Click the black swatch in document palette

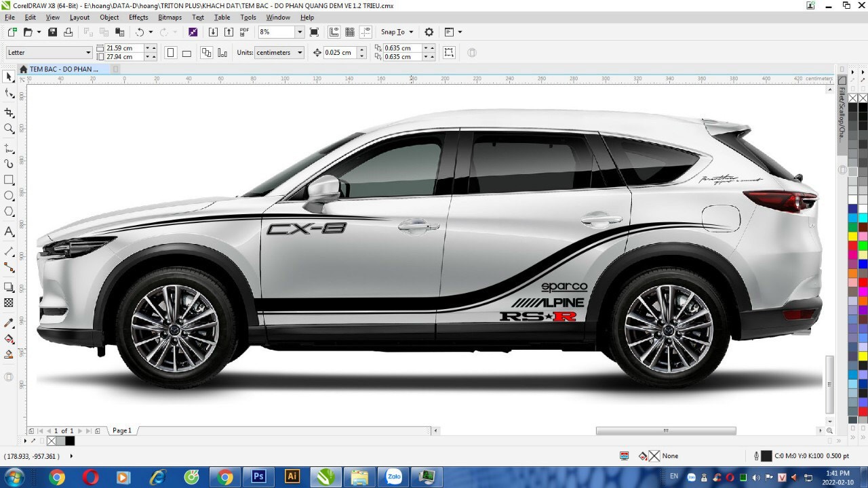(70, 441)
